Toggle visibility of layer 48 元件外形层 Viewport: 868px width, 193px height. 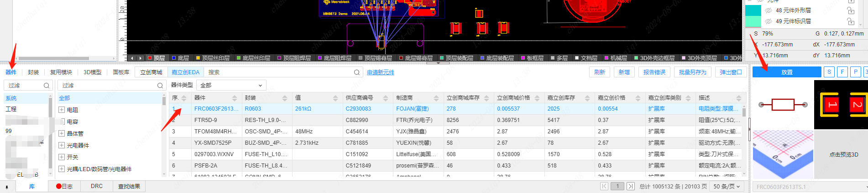769,10
